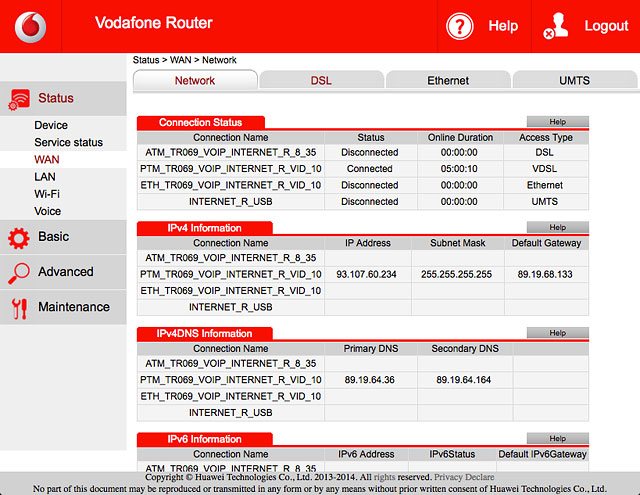Click primary DNS 89.19.64.36

(369, 380)
